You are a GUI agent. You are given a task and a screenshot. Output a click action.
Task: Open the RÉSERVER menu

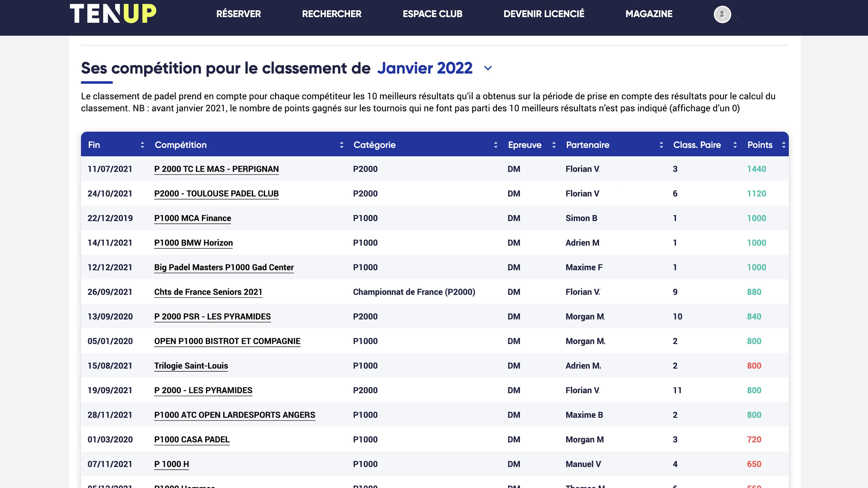pos(238,14)
